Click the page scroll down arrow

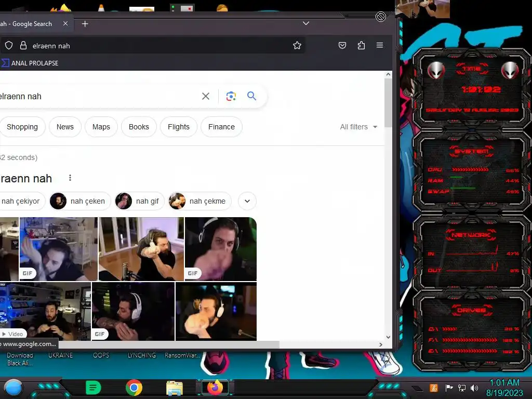click(388, 337)
